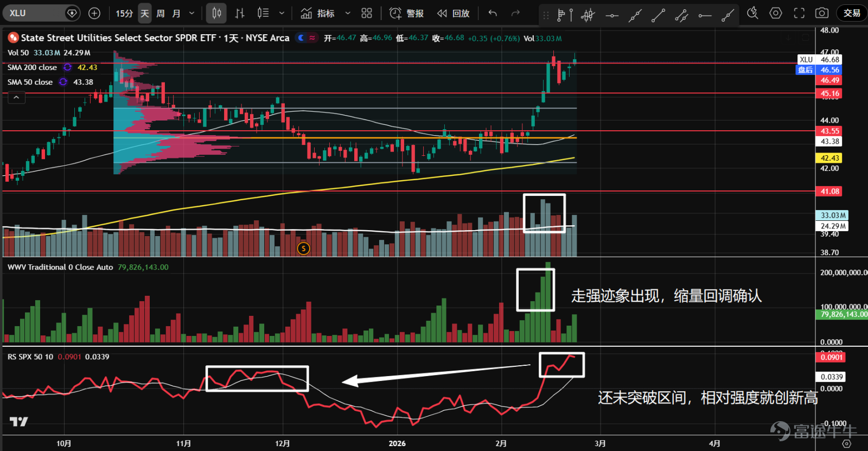Click the 警报 alert label
This screenshot has width=868, height=451.
pyautogui.click(x=415, y=13)
